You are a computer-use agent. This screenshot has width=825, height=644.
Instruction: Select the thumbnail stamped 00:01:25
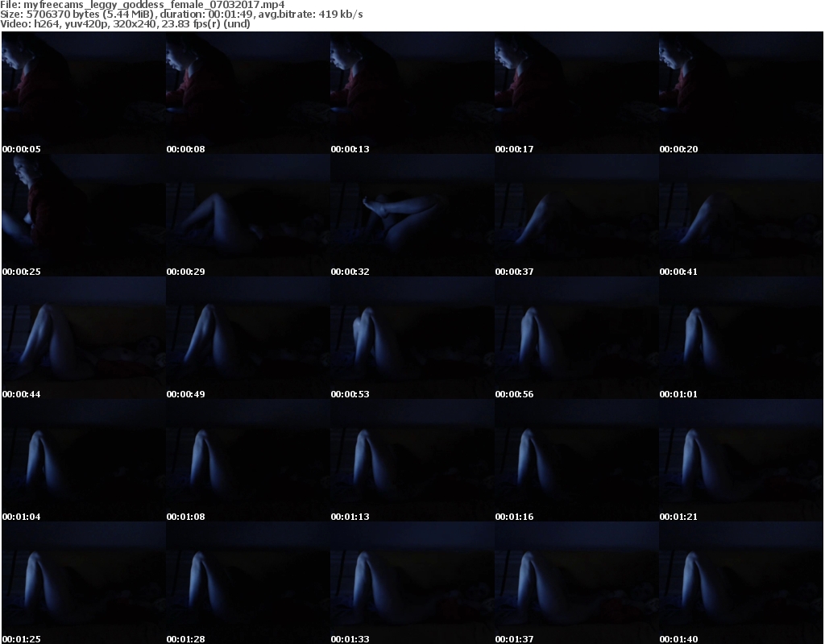point(84,583)
